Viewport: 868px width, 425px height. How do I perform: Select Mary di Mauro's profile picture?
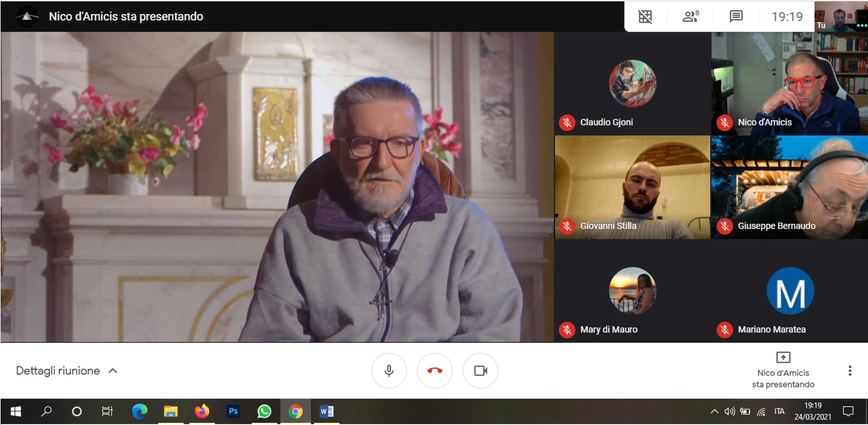633,290
